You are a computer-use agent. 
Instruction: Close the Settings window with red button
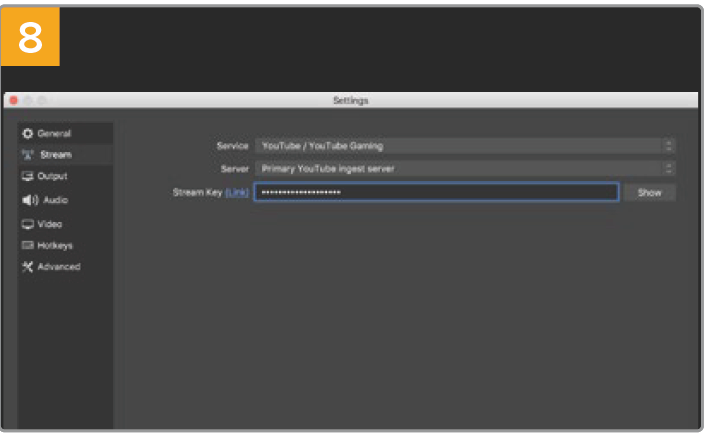coord(13,100)
